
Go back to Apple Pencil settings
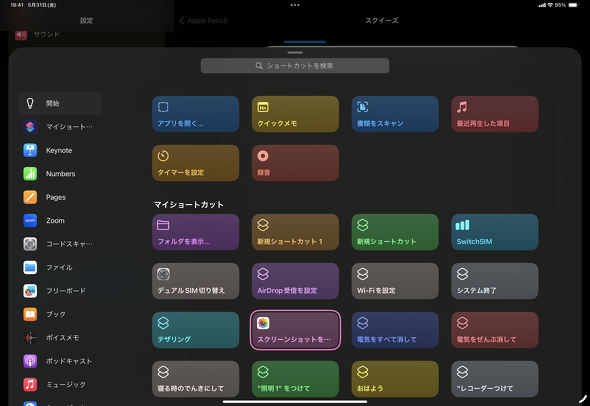point(203,21)
